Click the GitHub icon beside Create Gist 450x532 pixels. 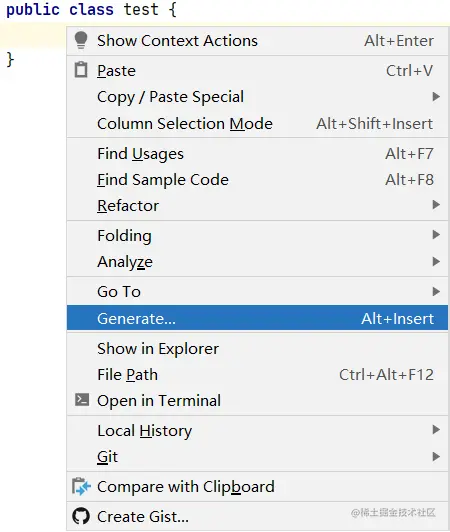point(81,516)
